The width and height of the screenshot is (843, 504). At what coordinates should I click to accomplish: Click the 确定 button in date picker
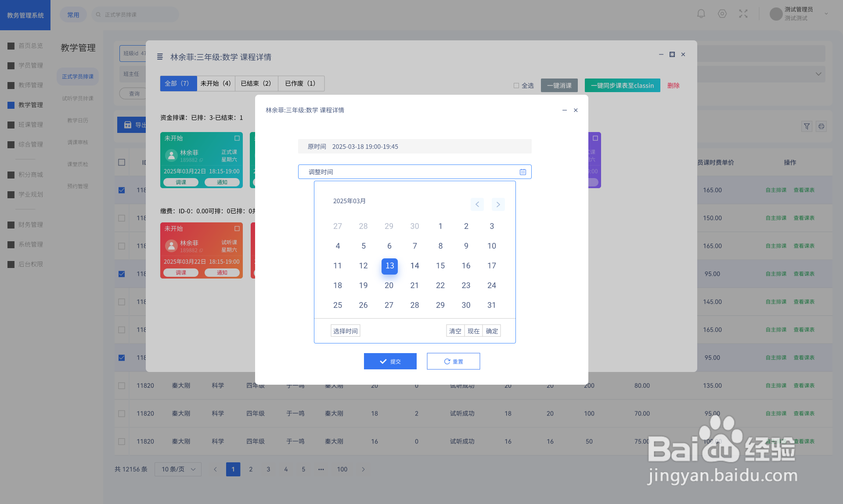[492, 331]
